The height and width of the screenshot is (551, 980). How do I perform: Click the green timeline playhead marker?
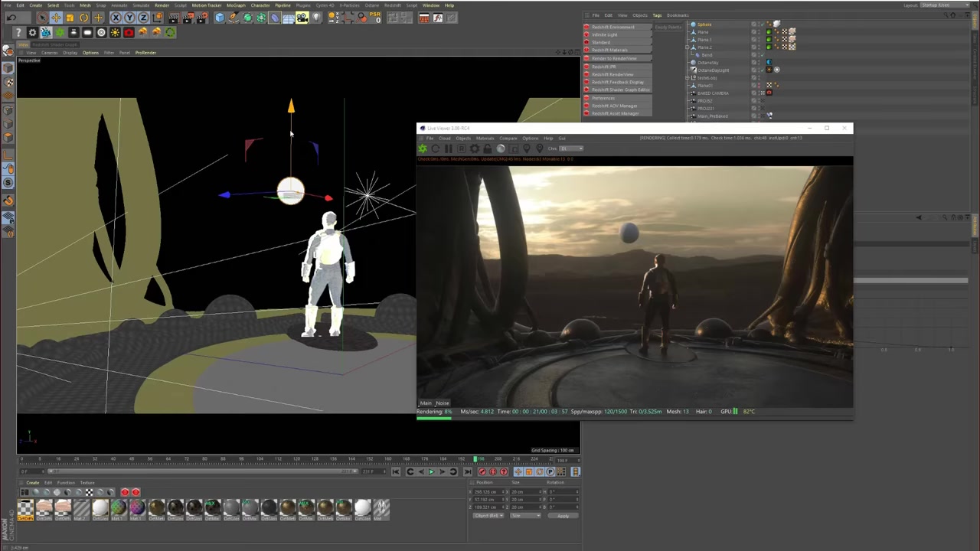(x=476, y=459)
